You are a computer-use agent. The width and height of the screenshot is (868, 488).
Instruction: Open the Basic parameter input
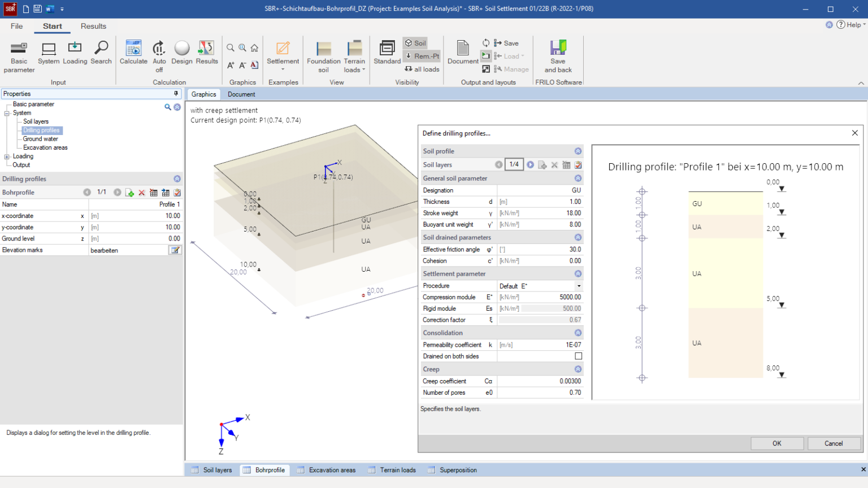click(x=19, y=56)
